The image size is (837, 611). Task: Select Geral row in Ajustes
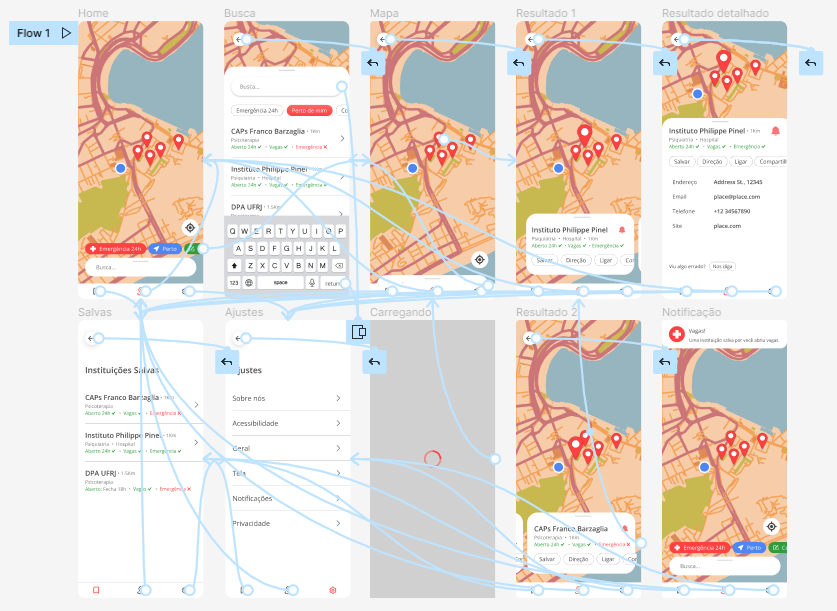click(x=288, y=448)
